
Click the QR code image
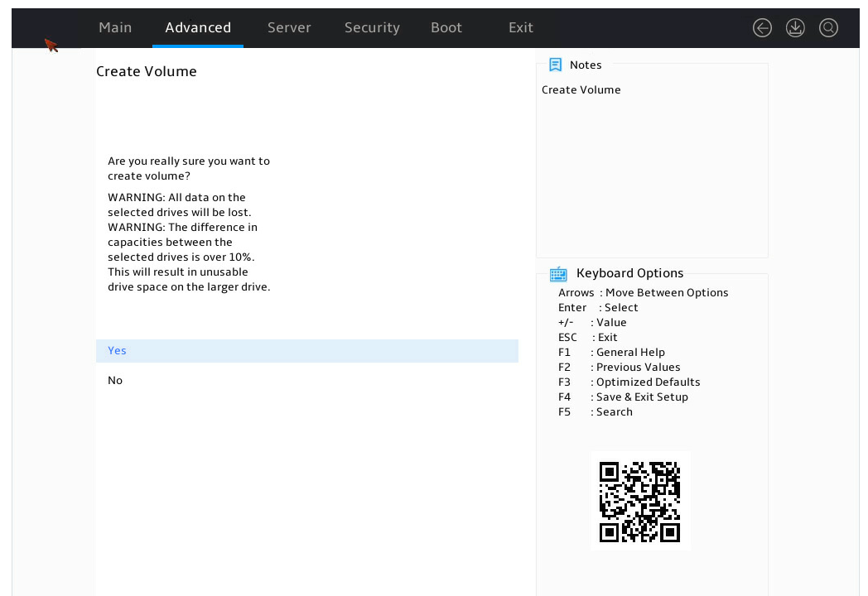click(640, 502)
